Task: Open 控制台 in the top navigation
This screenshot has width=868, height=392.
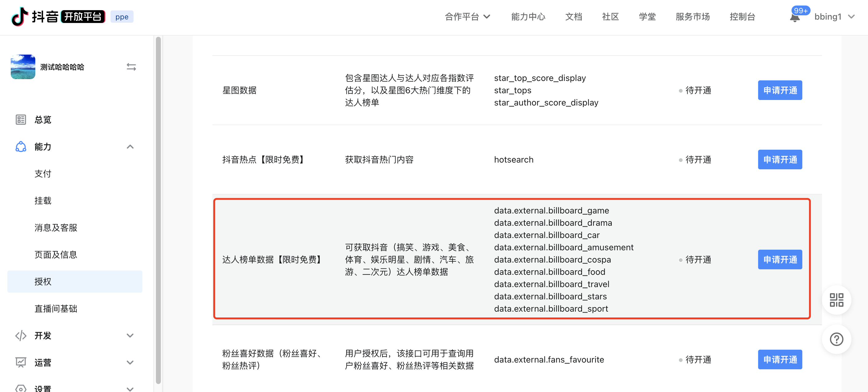Action: 742,17
